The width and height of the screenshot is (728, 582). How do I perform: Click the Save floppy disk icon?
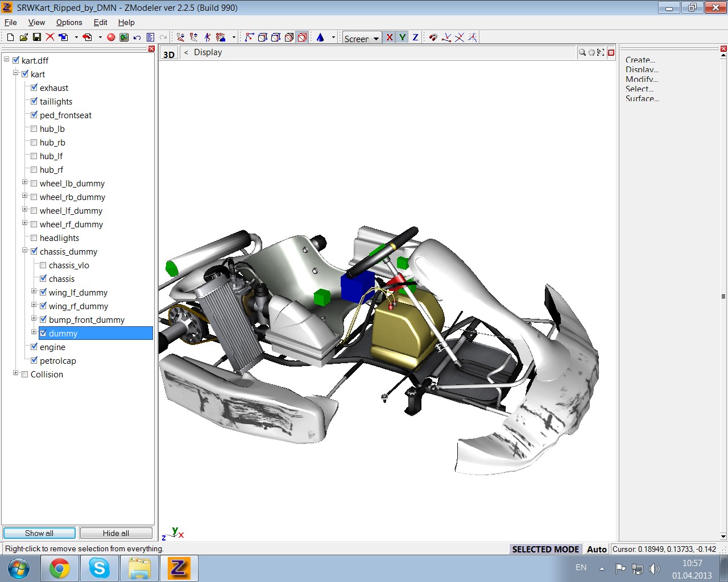36,38
